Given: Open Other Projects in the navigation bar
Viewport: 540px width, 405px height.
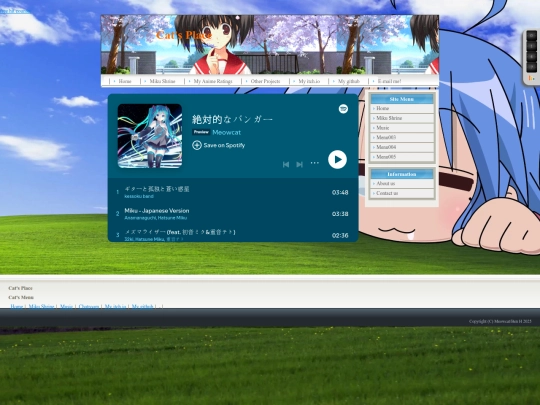Looking at the screenshot, I should point(265,81).
